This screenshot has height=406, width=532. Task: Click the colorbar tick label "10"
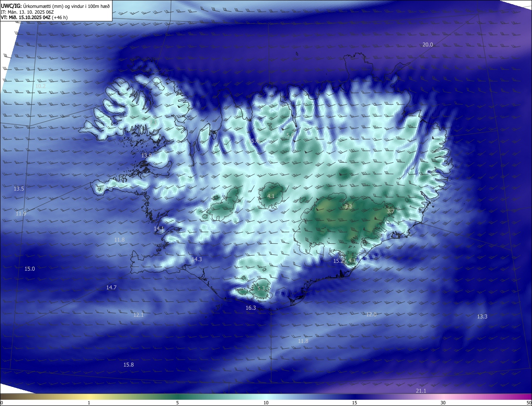click(266, 403)
